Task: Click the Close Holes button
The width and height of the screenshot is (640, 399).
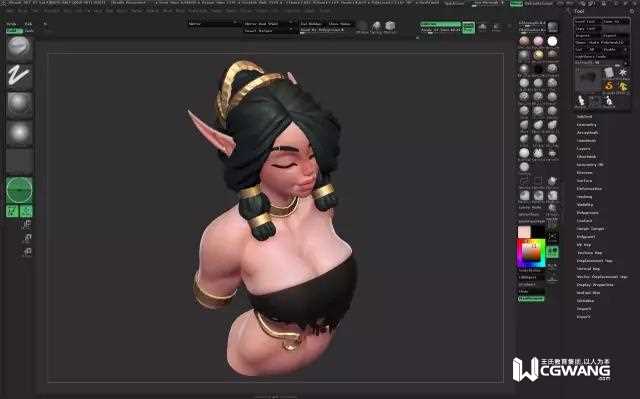Action: point(339,24)
